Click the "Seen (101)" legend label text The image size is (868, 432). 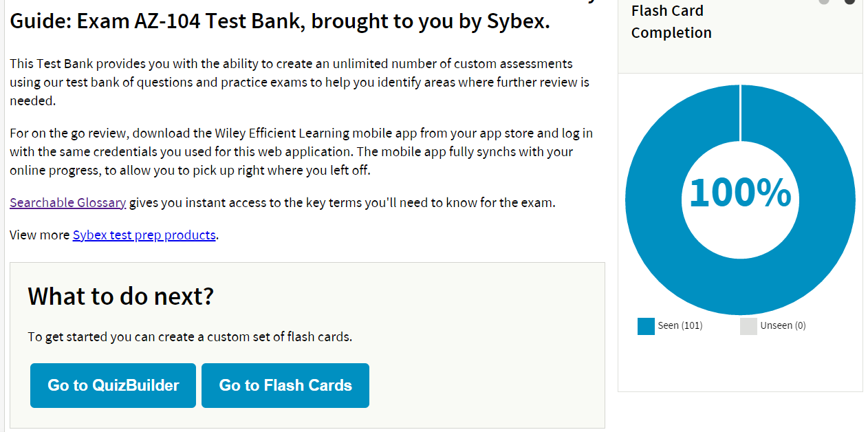coord(680,326)
